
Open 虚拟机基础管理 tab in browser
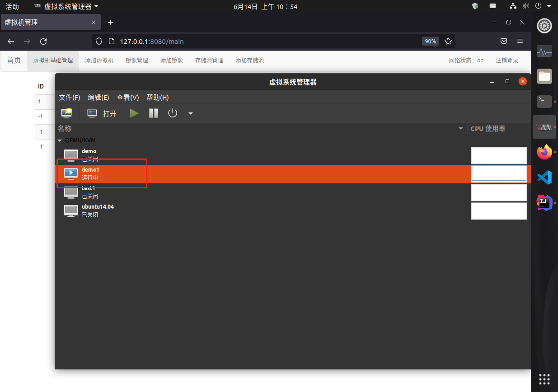(53, 61)
